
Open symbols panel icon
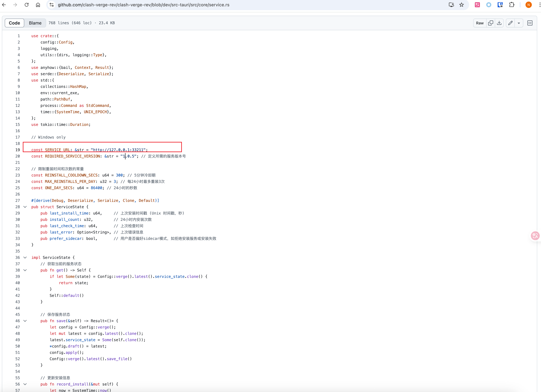pos(530,23)
